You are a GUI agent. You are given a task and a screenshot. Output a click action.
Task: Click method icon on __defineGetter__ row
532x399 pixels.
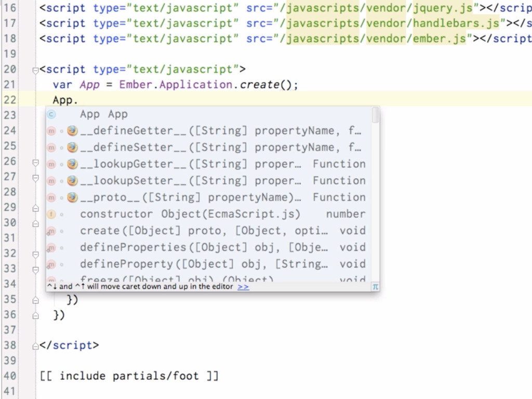[51, 131]
